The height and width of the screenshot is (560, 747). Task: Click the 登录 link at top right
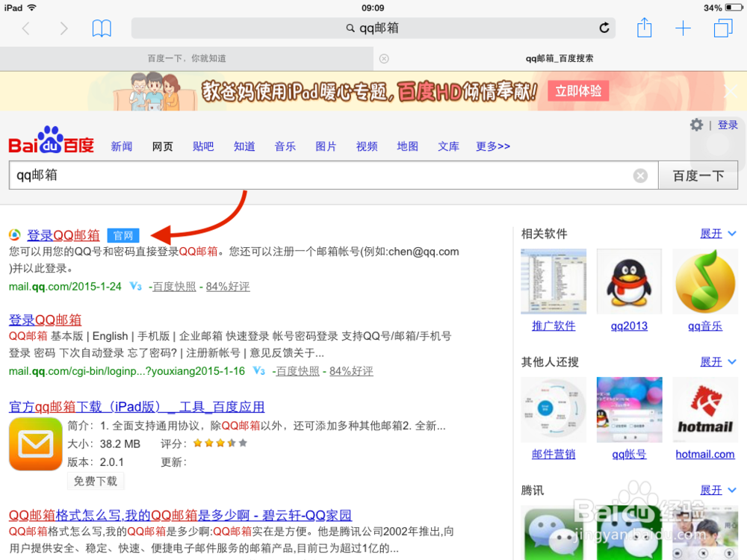[x=728, y=125]
